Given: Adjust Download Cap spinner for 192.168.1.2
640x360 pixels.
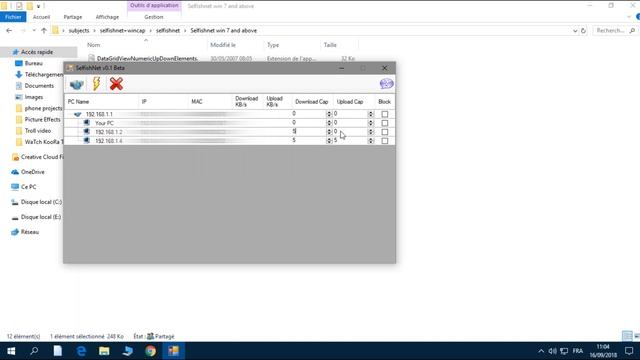Looking at the screenshot, I should click(x=329, y=132).
